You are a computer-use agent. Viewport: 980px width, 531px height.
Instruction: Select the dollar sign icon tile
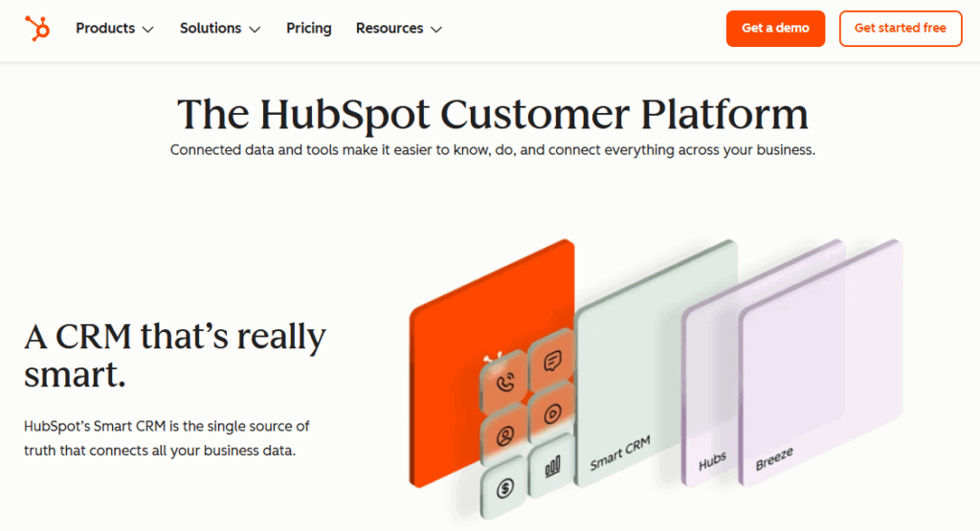pos(503,487)
